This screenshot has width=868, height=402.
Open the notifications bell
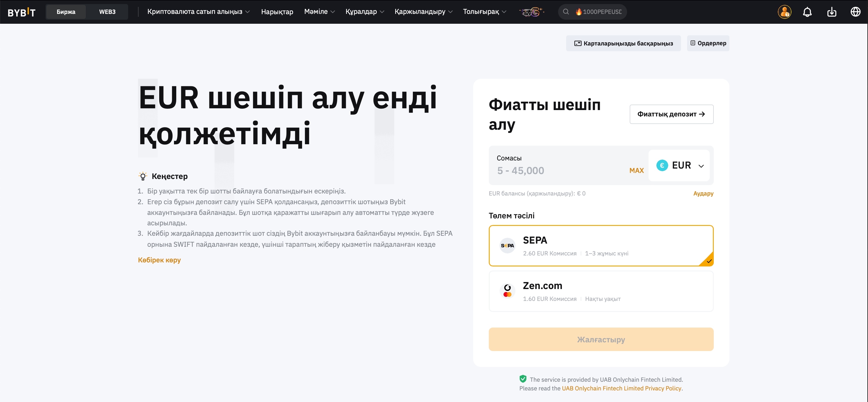pyautogui.click(x=807, y=12)
